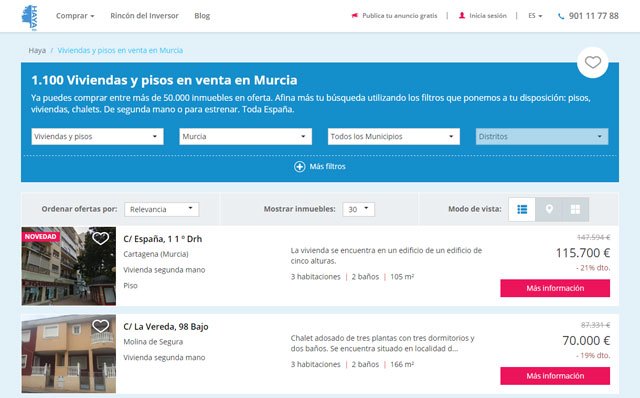Go to Rincón del Inversor
Image resolution: width=640 pixels, height=398 pixels.
pyautogui.click(x=144, y=16)
